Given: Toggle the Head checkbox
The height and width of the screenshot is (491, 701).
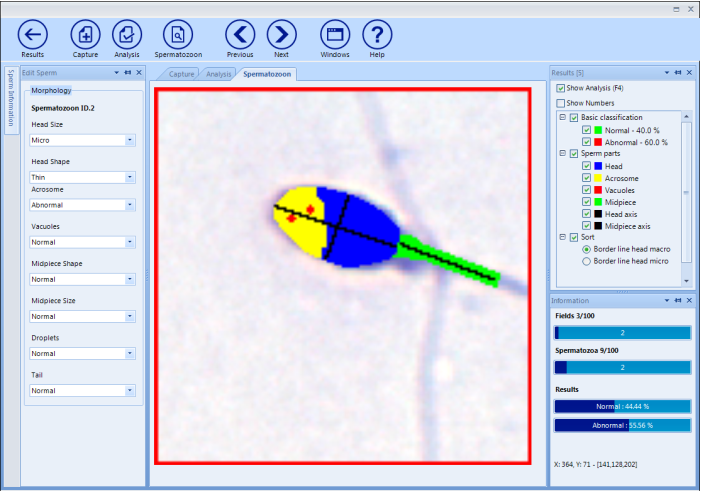Looking at the screenshot, I should 587,166.
